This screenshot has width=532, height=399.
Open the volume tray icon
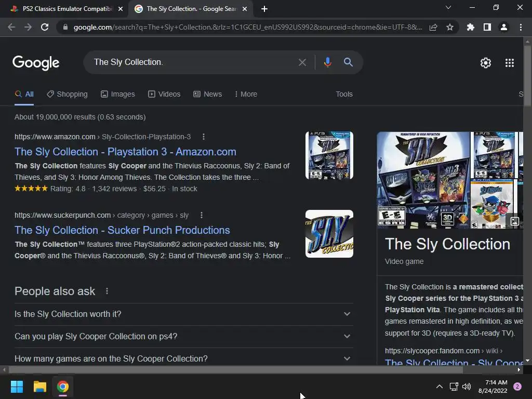467,387
